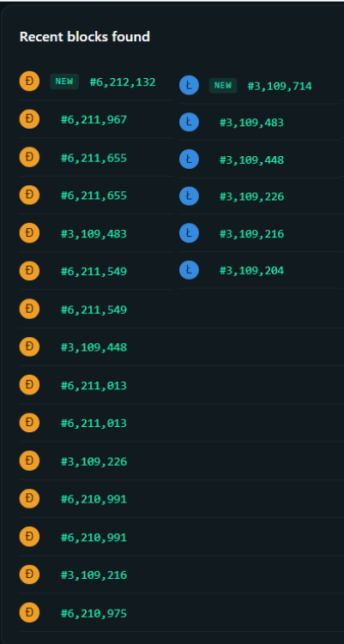344x644 pixels.
Task: Open block #3,109,448 in the Litecoin list
Action: (251, 159)
